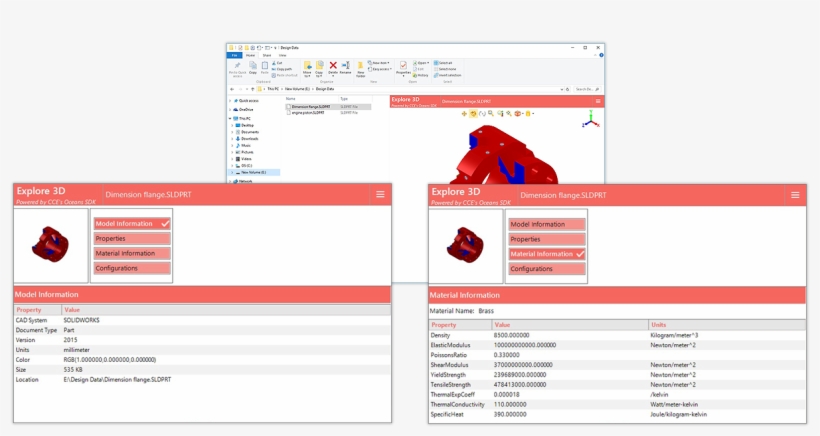Click Model Information button in left window

click(x=132, y=223)
